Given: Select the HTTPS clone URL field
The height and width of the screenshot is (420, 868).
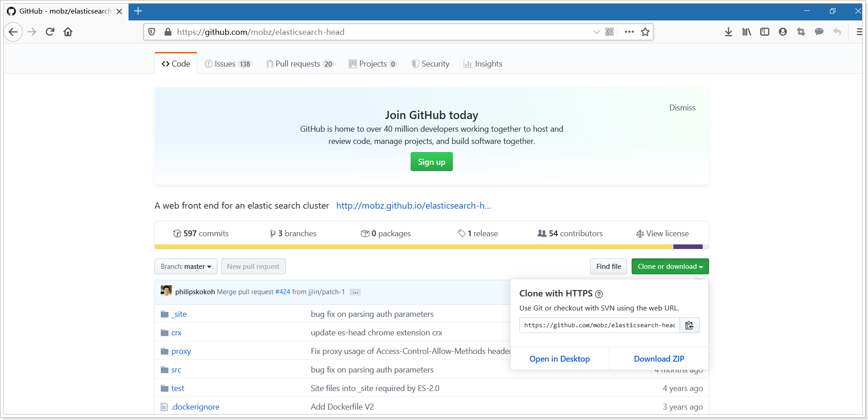Looking at the screenshot, I should [x=599, y=325].
